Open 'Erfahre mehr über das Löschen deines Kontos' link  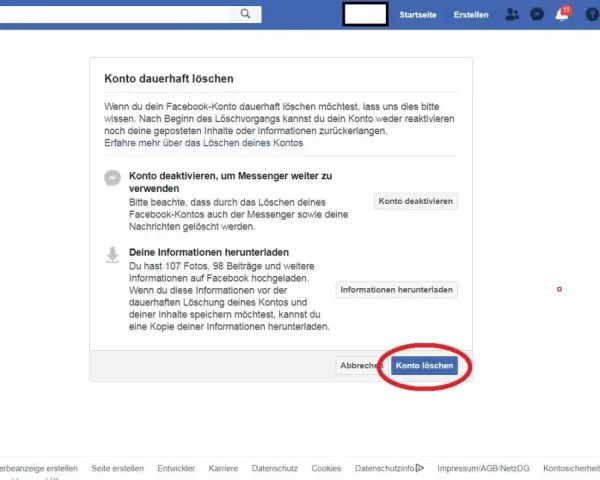tap(204, 143)
